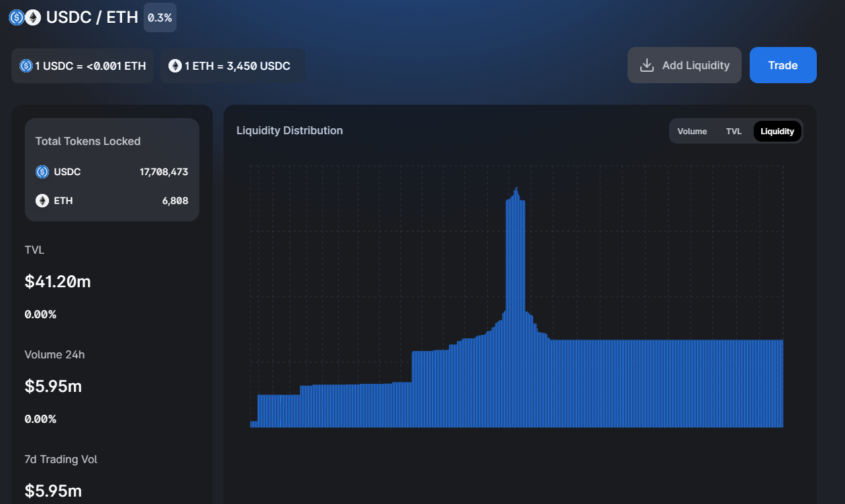This screenshot has height=504, width=845.
Task: Click the USDC / ETH pool title
Action: pos(92,17)
